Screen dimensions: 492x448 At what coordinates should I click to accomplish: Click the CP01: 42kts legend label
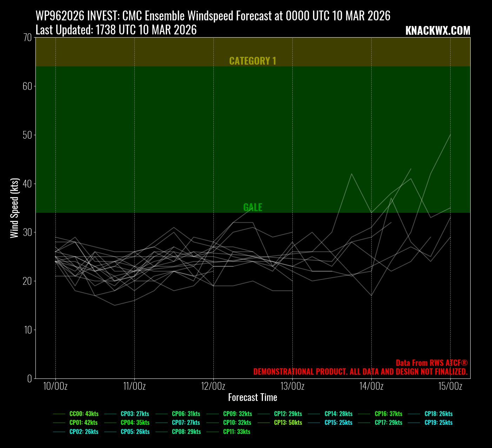pyautogui.click(x=84, y=423)
